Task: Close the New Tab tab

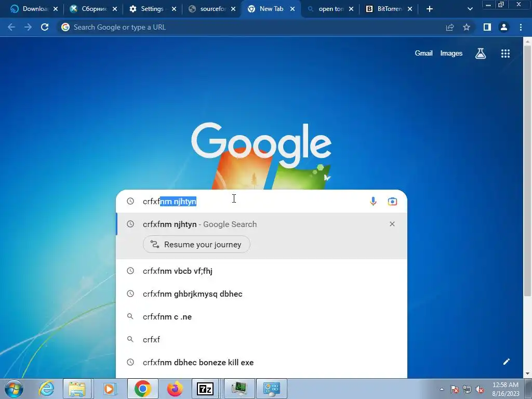Action: tap(292, 9)
